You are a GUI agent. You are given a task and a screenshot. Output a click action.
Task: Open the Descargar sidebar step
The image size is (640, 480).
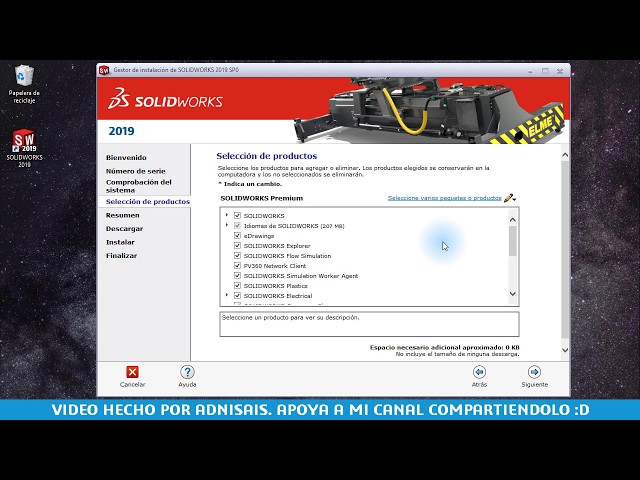(x=124, y=229)
